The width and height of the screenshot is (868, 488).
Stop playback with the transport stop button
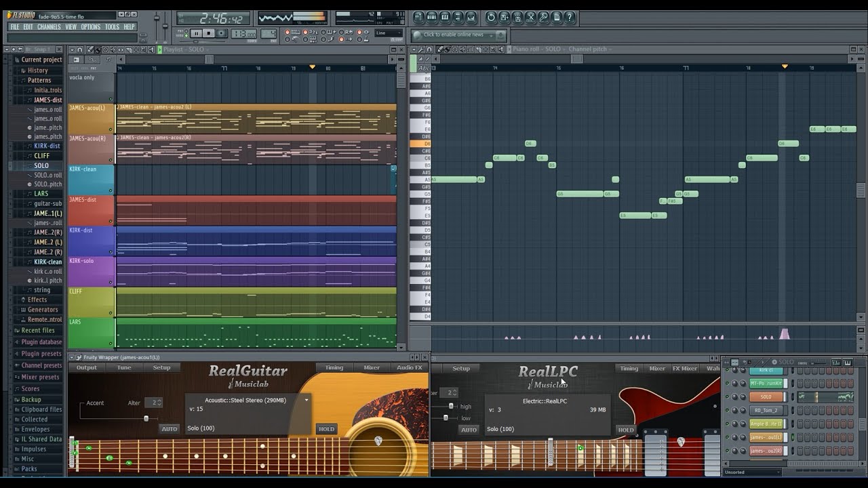coord(209,33)
